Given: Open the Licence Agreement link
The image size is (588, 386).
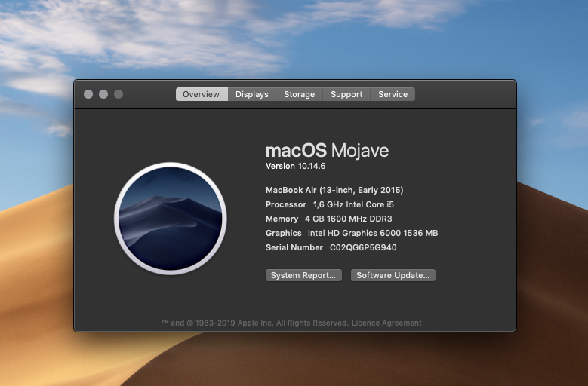Looking at the screenshot, I should (x=386, y=323).
